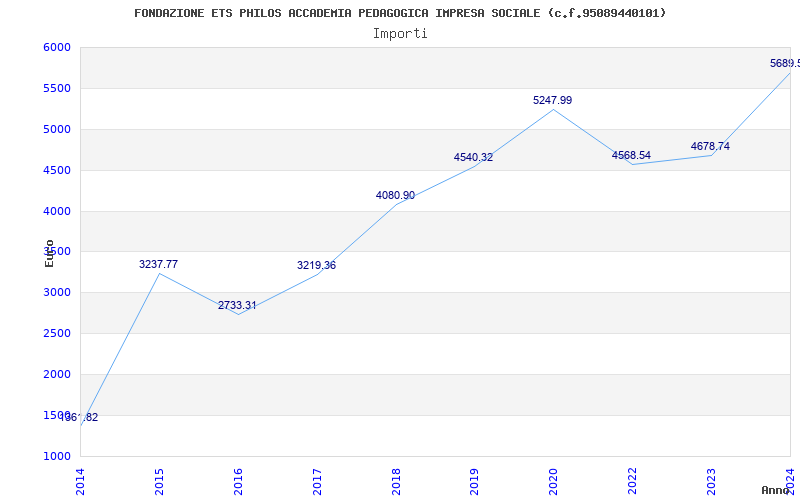The width and height of the screenshot is (800, 500).
Task: Select data label 4568.54
Action: click(632, 156)
